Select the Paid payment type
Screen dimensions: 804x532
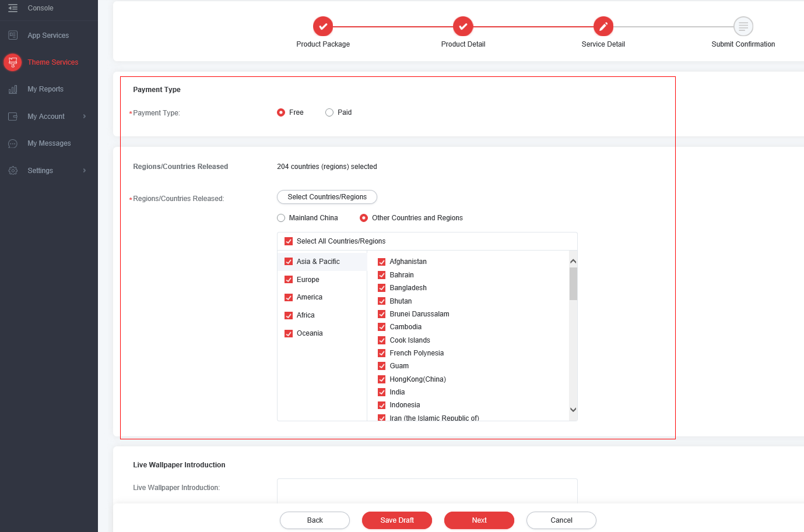coord(329,112)
